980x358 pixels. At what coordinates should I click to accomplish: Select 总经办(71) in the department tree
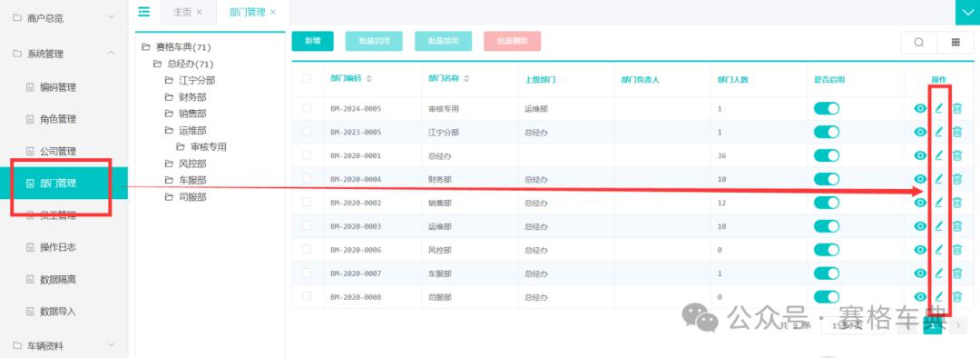coord(191,64)
